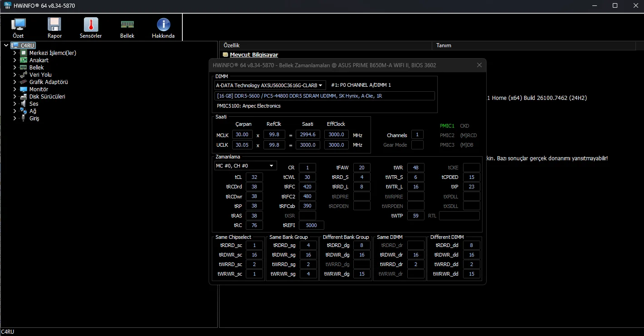Collapse the C4RU root node
Viewport: 644px width, 336px height.
[6, 45]
